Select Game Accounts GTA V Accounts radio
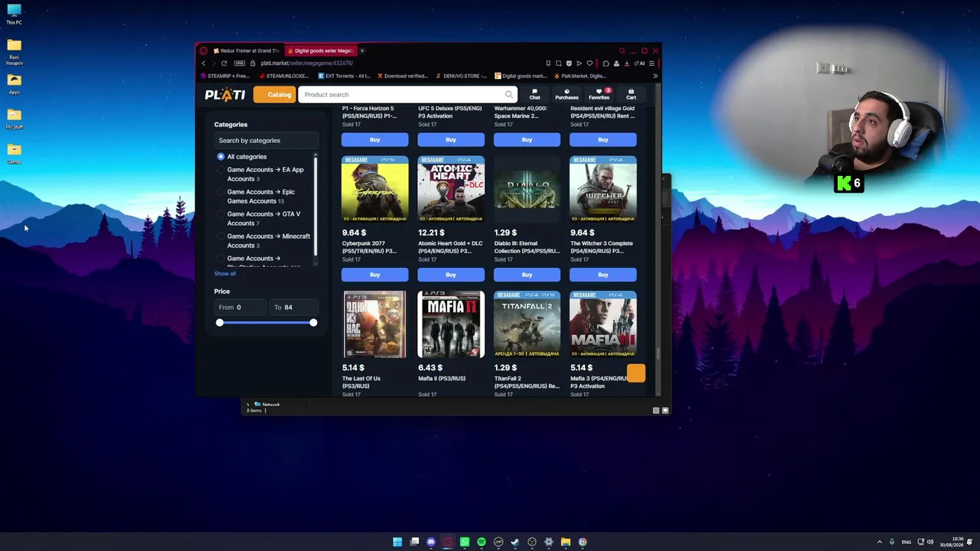 (220, 214)
